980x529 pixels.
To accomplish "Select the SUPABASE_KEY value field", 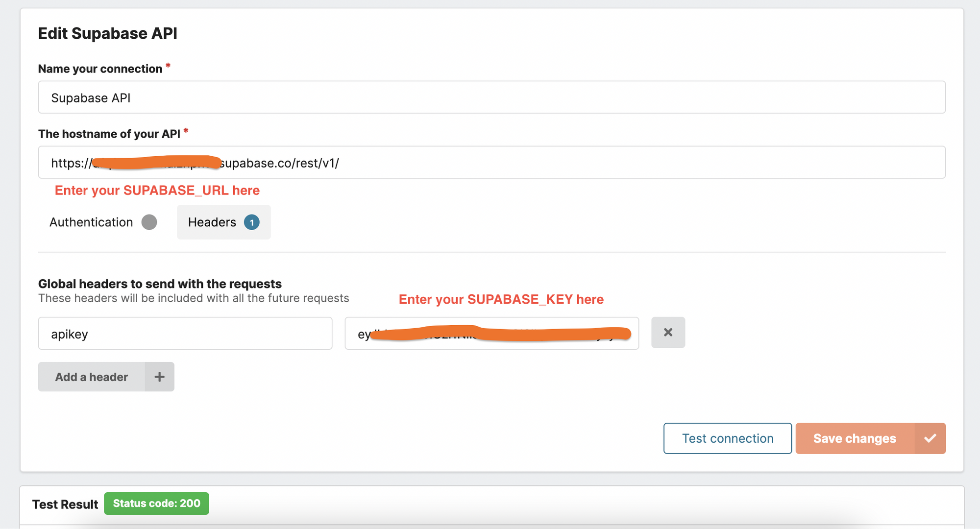I will (x=491, y=333).
